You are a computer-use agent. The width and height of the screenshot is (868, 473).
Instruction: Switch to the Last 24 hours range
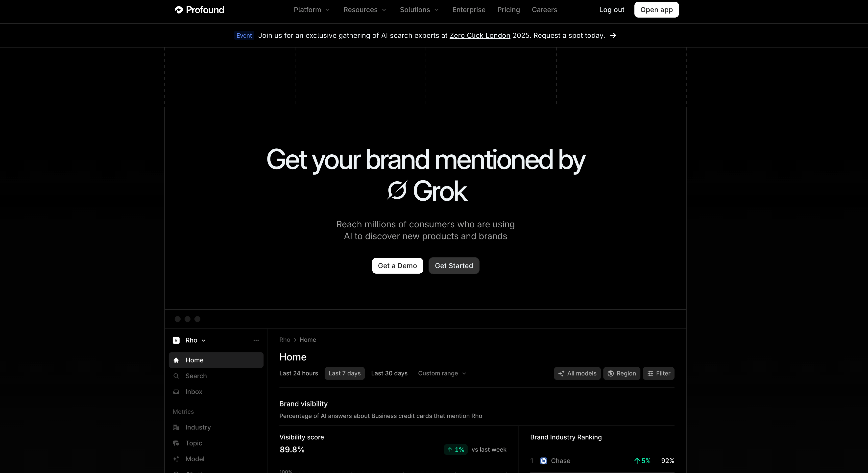click(299, 373)
